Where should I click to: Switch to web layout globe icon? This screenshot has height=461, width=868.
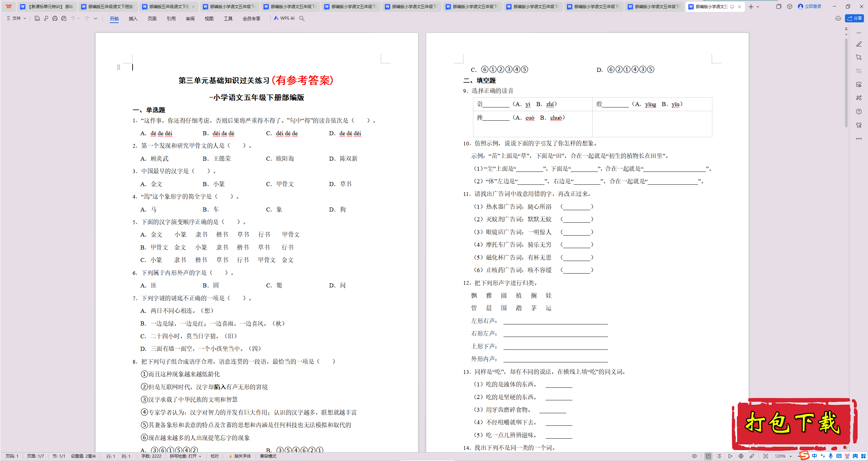click(741, 456)
